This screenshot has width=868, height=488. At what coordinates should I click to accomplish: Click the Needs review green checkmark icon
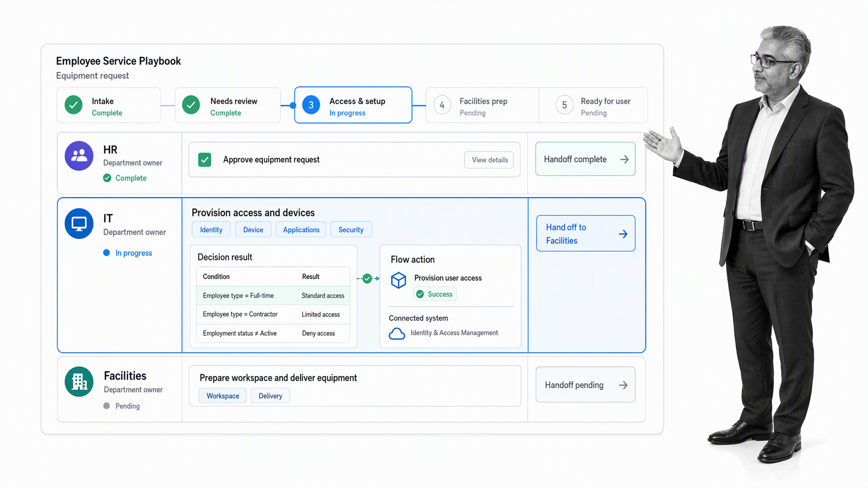point(191,105)
